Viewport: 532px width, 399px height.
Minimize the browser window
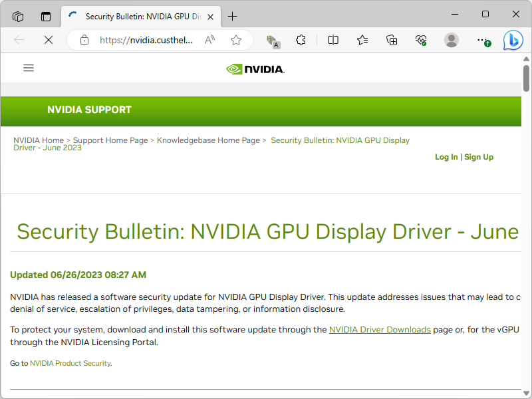click(455, 14)
